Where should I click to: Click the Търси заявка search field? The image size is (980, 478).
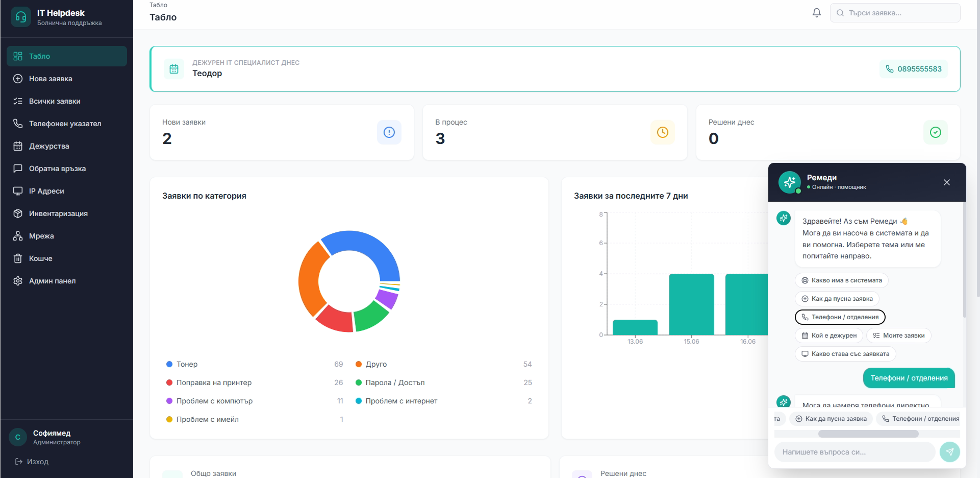[895, 13]
